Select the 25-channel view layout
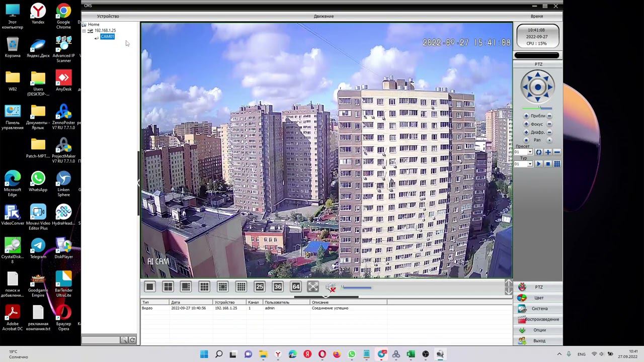 (x=260, y=287)
